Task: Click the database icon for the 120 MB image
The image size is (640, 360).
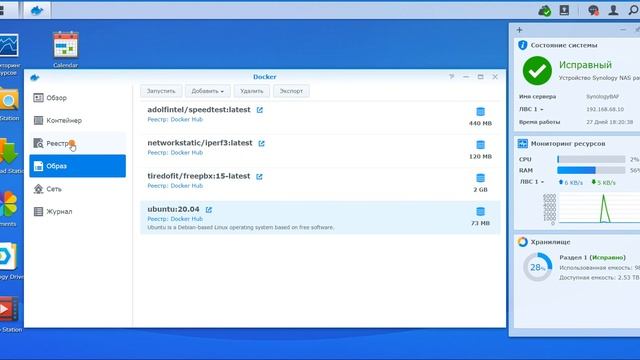Action: (x=480, y=144)
